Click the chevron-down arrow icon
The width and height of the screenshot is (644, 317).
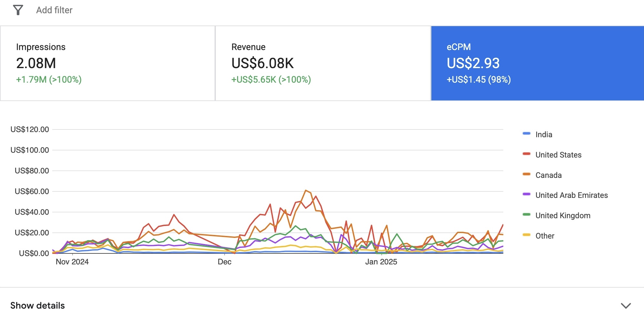626,306
